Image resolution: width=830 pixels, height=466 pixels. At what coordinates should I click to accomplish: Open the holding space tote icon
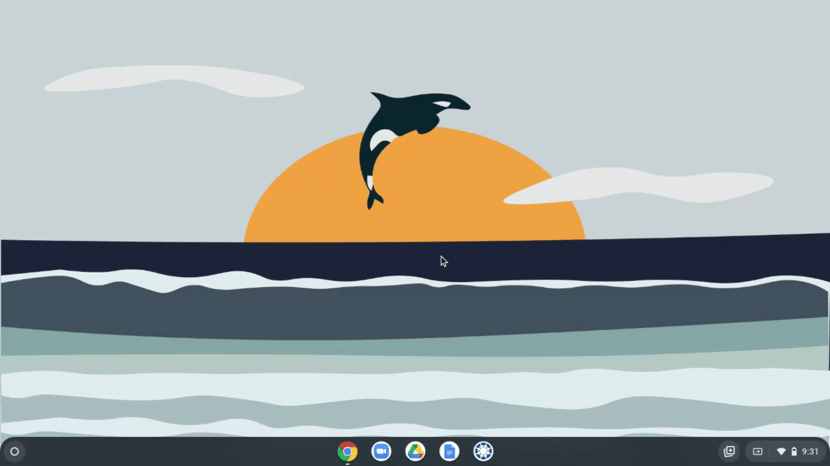(x=729, y=452)
